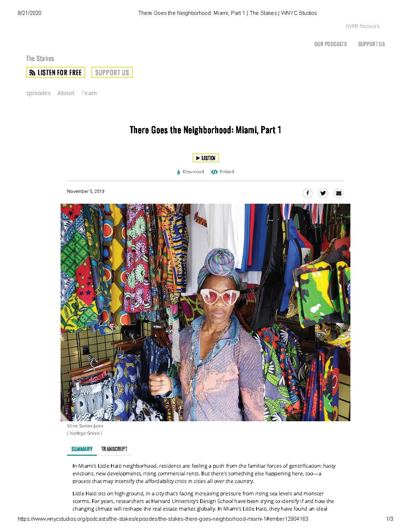Screen dimensions: 411x532
Task: Open Our Podcasts in top navigation
Action: tap(330, 44)
